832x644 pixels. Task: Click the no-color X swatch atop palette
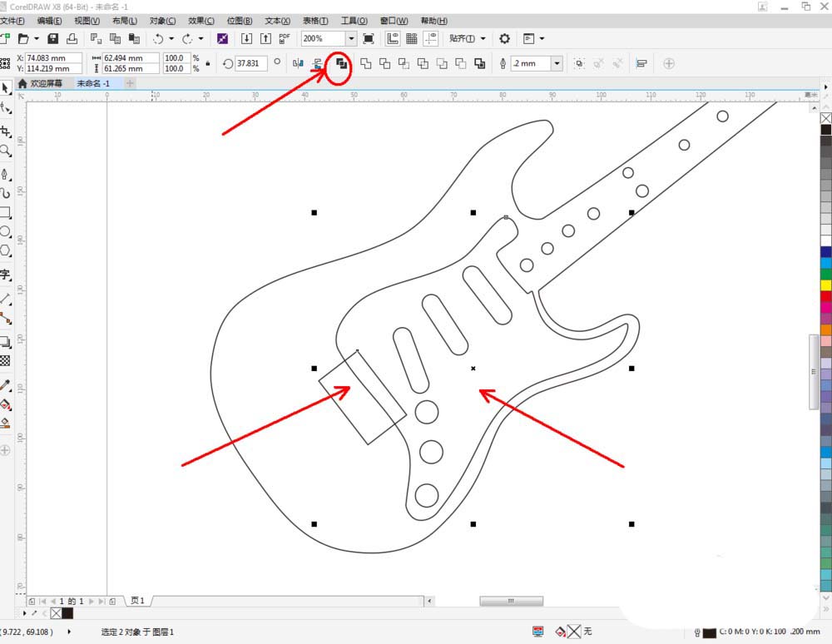[x=826, y=118]
